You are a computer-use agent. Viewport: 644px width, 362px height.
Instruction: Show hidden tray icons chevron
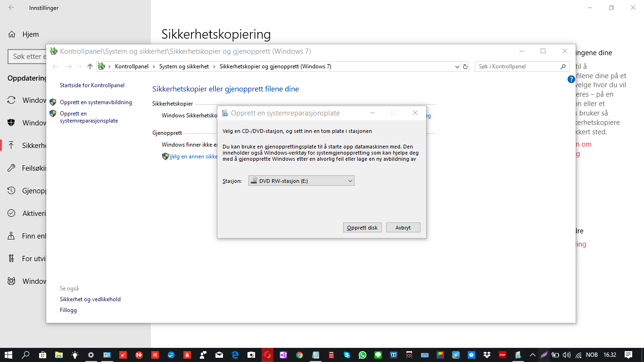point(533,355)
